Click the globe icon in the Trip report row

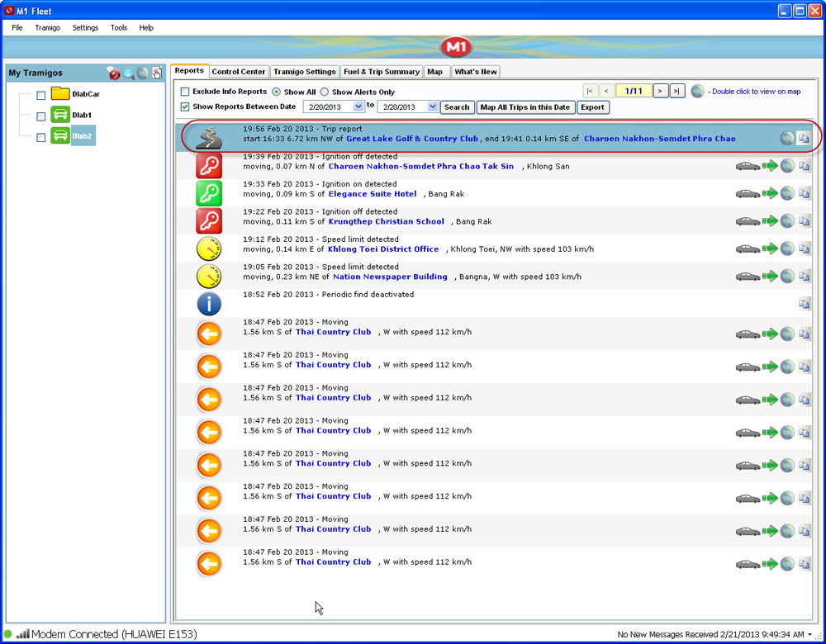(x=787, y=139)
